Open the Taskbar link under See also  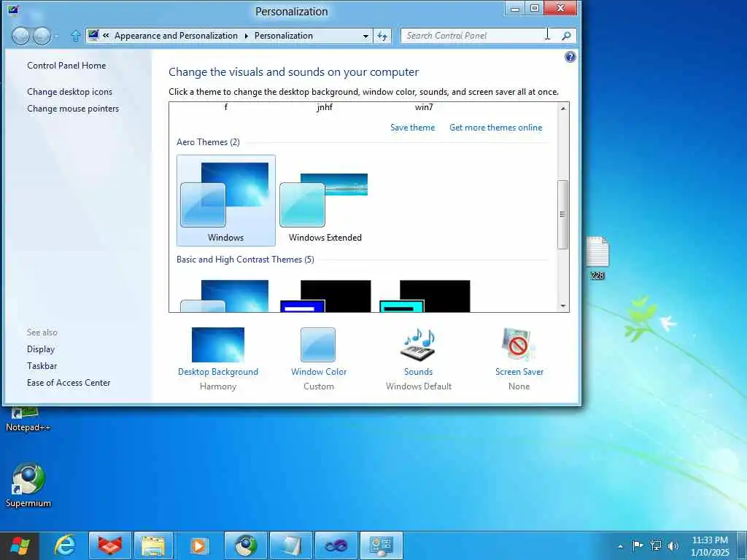tap(42, 366)
